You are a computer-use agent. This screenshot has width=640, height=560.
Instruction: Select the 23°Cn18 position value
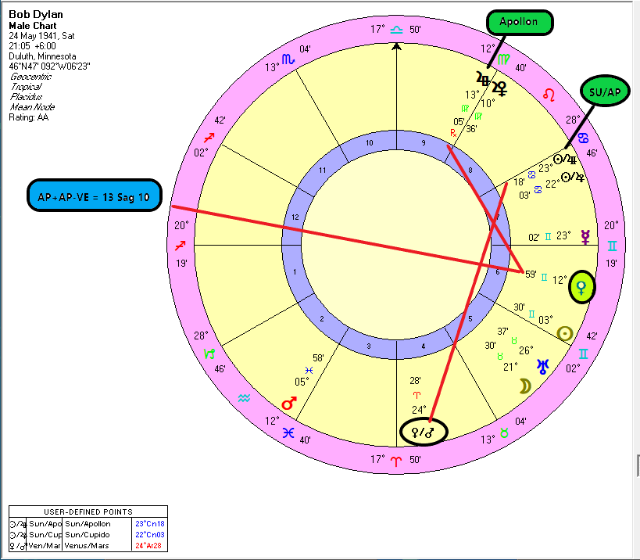(x=150, y=524)
